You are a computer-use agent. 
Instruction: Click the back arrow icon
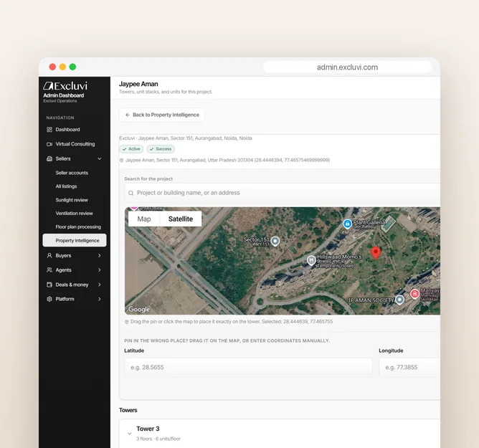click(128, 115)
